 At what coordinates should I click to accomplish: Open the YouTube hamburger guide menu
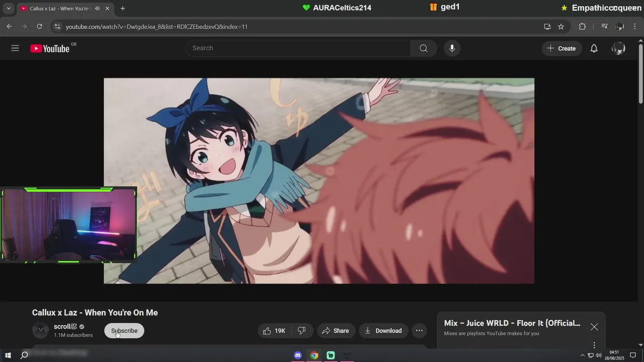(15, 48)
